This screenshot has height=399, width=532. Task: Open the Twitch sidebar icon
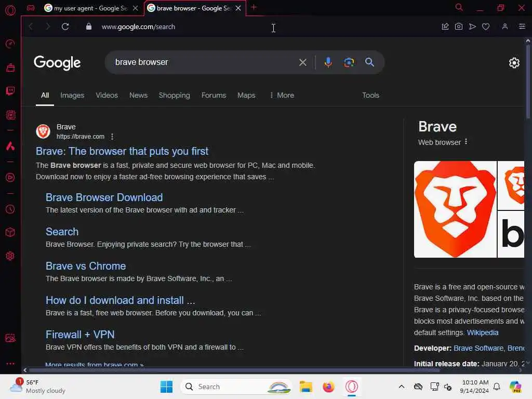click(10, 91)
